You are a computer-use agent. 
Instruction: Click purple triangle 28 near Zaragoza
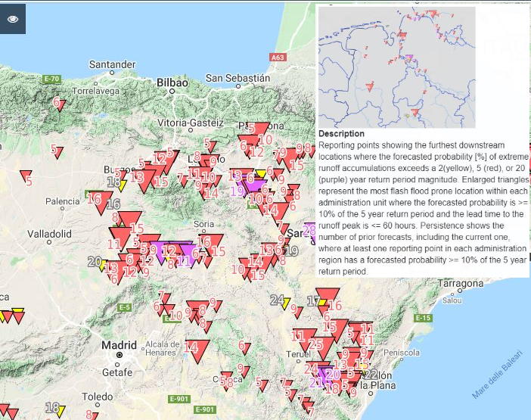click(x=309, y=232)
